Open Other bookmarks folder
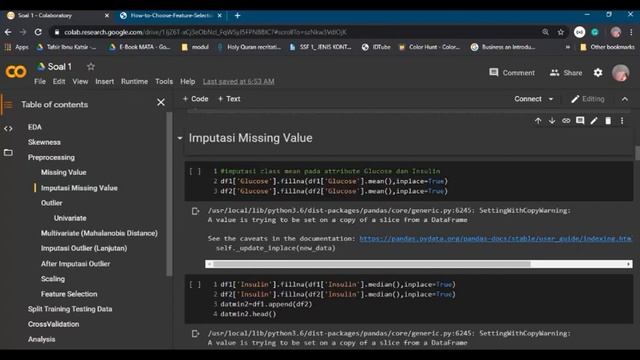This screenshot has width=640, height=360. (x=607, y=47)
